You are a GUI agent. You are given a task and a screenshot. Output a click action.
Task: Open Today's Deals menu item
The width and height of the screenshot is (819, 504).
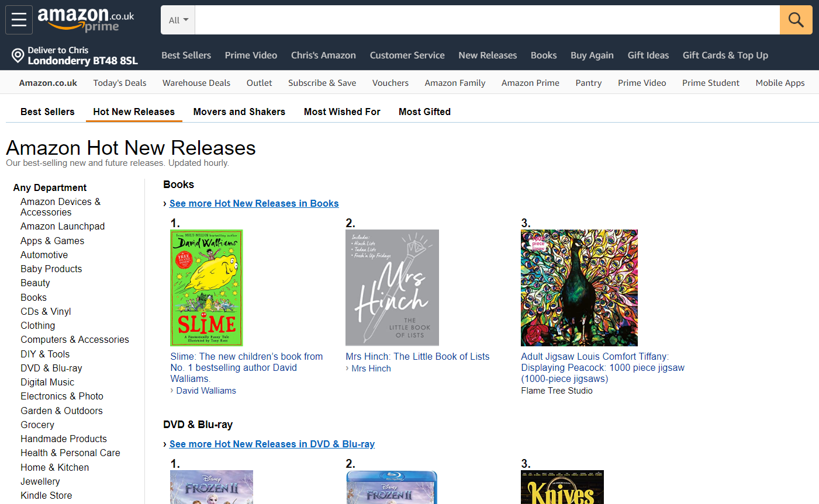coord(119,83)
